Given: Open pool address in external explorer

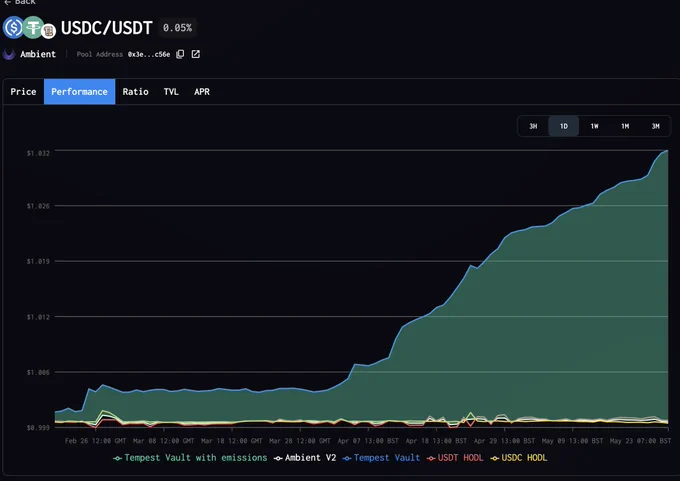Looking at the screenshot, I should (x=196, y=54).
